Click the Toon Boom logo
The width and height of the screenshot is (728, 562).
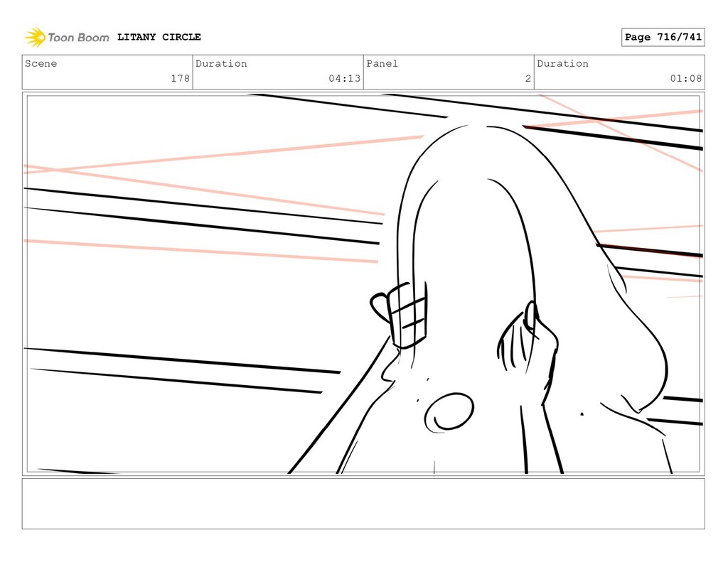[66, 37]
